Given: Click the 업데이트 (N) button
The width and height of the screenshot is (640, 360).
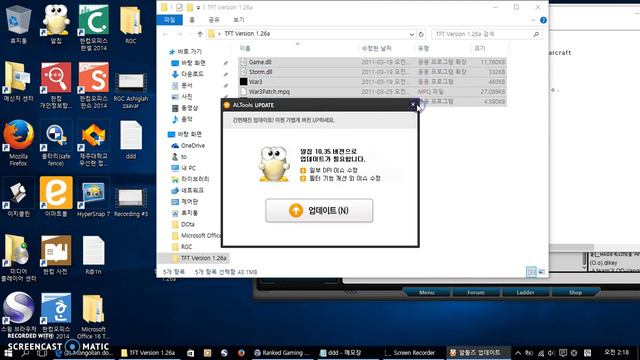Looking at the screenshot, I should click(x=319, y=211).
